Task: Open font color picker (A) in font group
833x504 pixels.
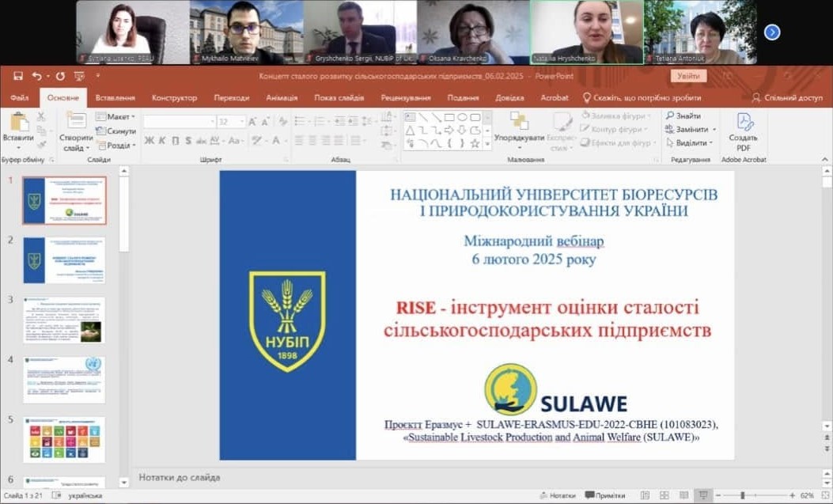Action: point(276,141)
